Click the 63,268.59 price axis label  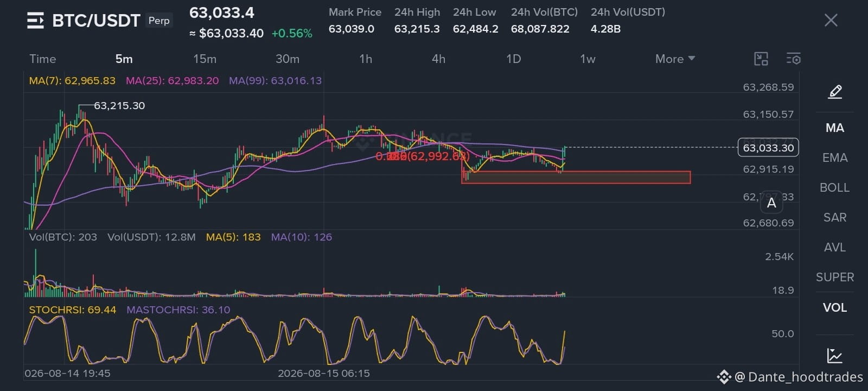click(x=768, y=87)
